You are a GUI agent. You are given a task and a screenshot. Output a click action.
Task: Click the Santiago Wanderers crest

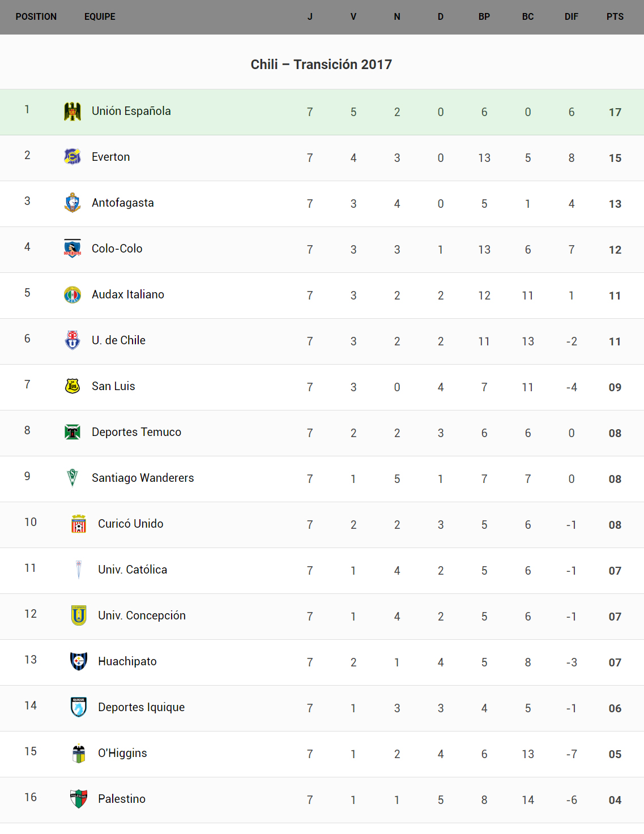(72, 478)
